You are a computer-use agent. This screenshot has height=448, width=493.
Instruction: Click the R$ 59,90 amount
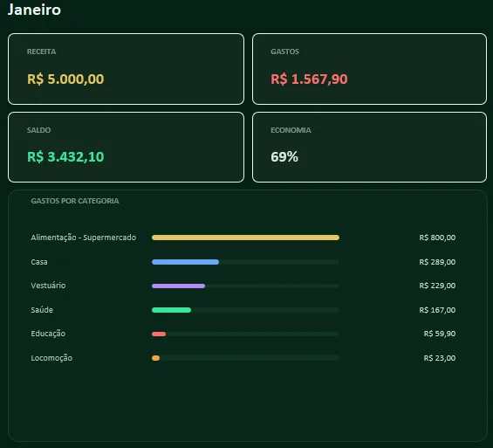coord(440,334)
